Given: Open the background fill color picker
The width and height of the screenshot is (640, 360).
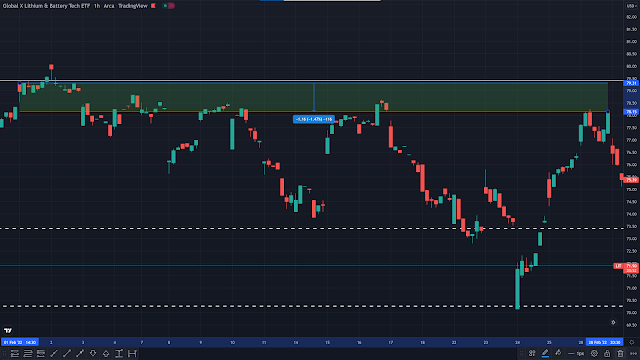Looking at the screenshot, I should (558, 353).
